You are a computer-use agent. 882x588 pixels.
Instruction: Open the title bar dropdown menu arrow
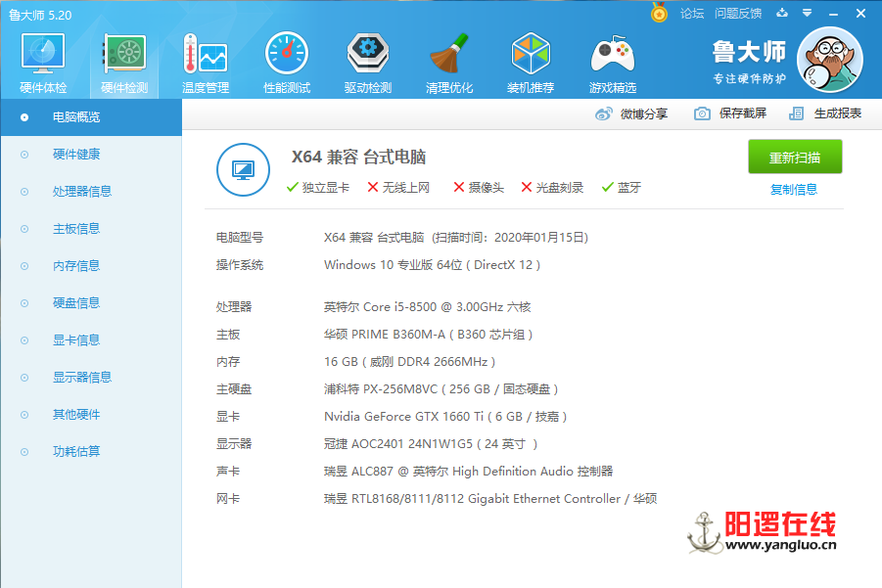click(808, 13)
